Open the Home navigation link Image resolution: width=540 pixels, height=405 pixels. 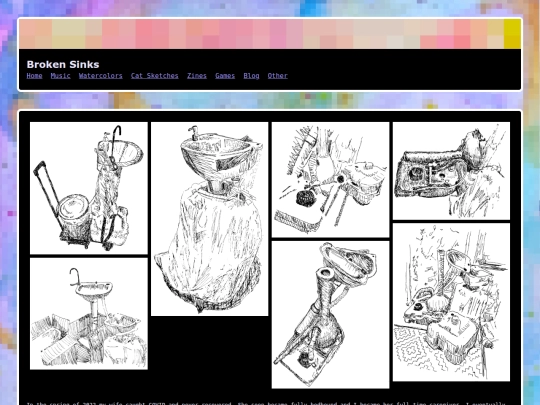34,76
